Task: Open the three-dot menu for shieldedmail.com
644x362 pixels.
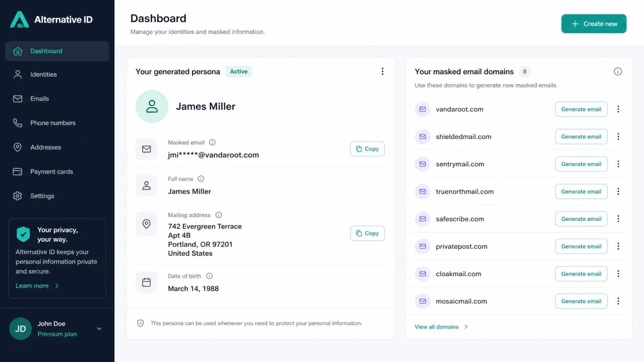Action: (618, 136)
